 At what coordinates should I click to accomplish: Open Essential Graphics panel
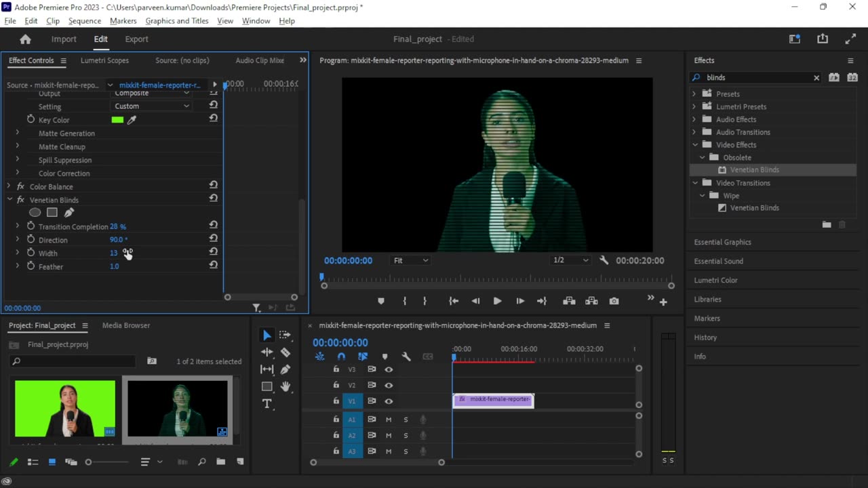tap(723, 242)
